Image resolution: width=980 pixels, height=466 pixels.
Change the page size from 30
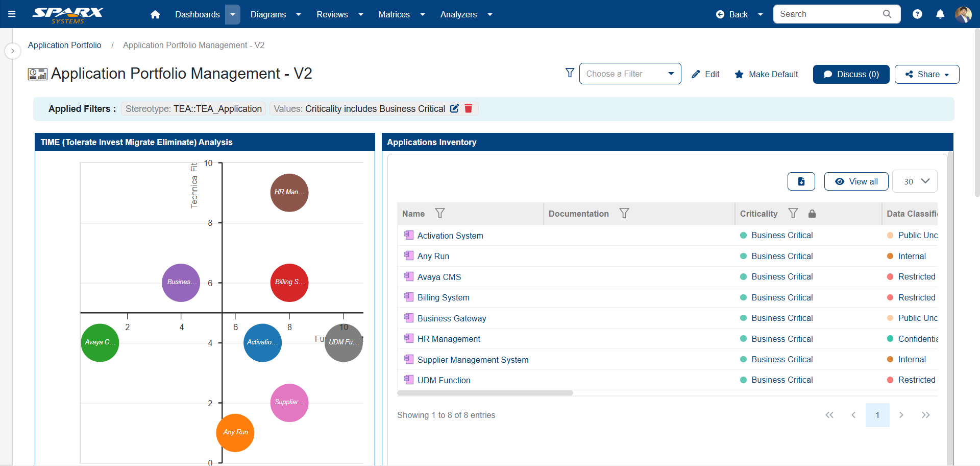[x=915, y=181]
